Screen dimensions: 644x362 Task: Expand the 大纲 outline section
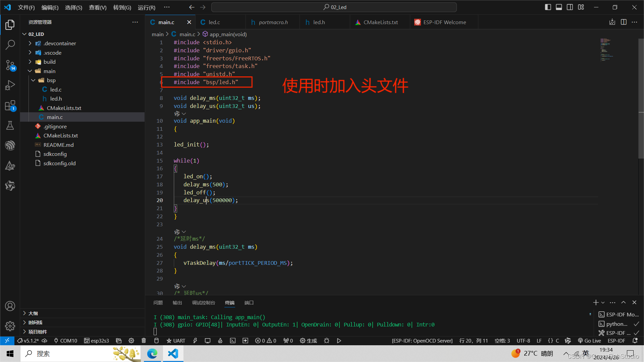[33, 313]
